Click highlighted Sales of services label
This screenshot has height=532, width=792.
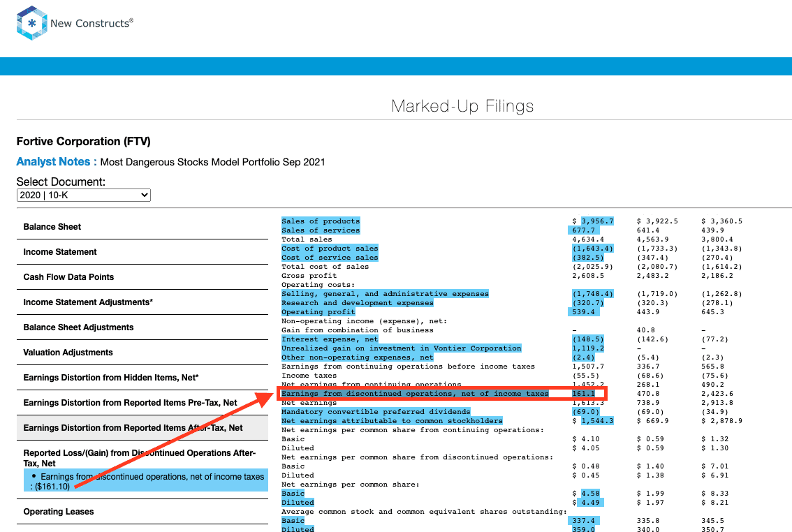click(x=321, y=230)
